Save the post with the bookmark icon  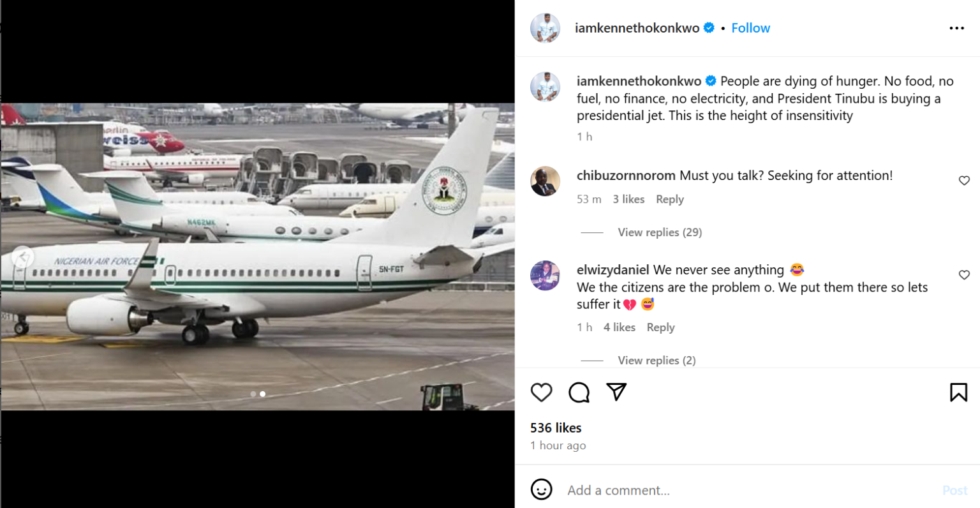click(x=958, y=392)
